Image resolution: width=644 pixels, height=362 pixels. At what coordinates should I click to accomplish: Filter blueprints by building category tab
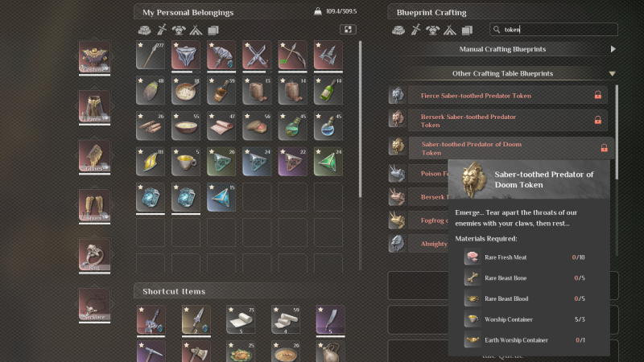[450, 30]
